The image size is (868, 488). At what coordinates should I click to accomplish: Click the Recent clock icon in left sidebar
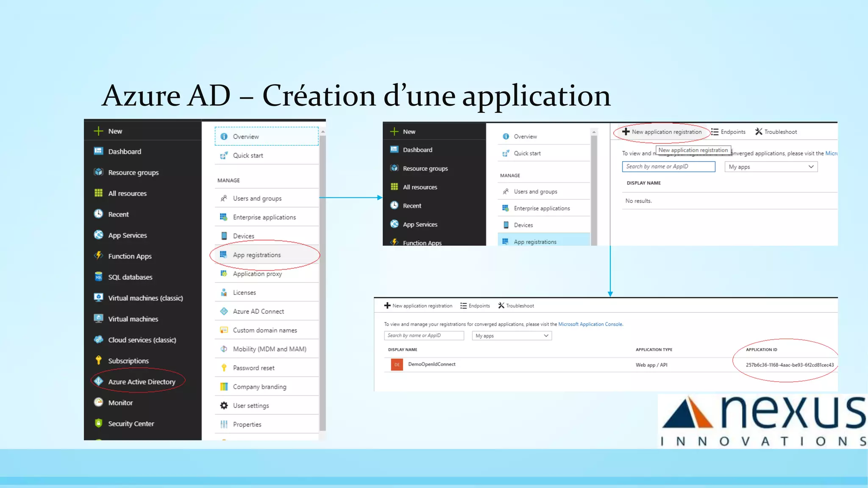[x=98, y=214]
